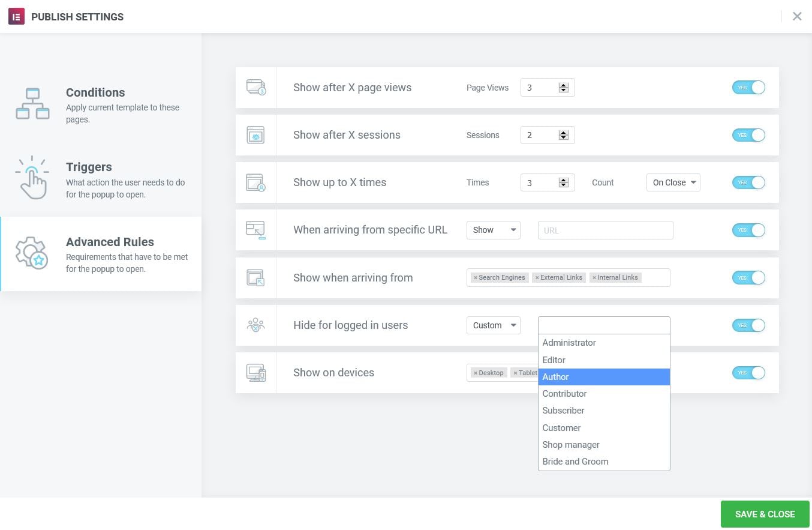The image size is (812, 530).
Task: Click the Show on devices icon
Action: (255, 373)
